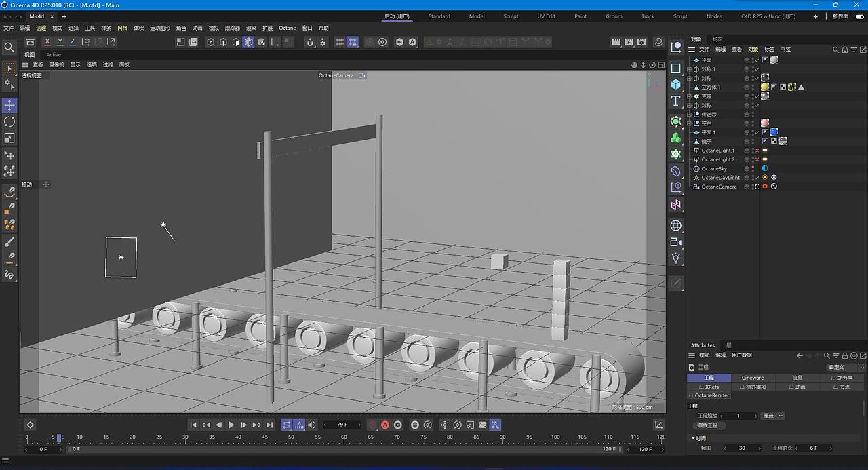This screenshot has width=868, height=470.
Task: Select the OctaneDayLight sun icon in Objects panel
Action: click(765, 177)
